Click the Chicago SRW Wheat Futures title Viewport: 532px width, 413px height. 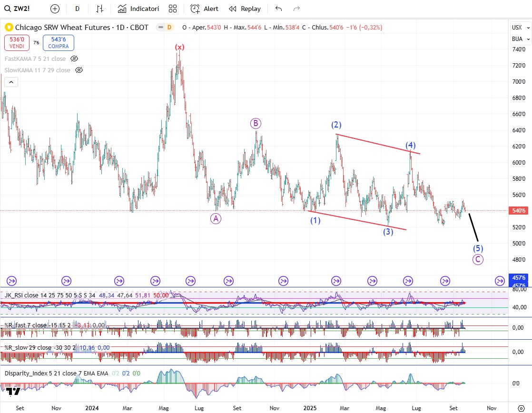81,28
